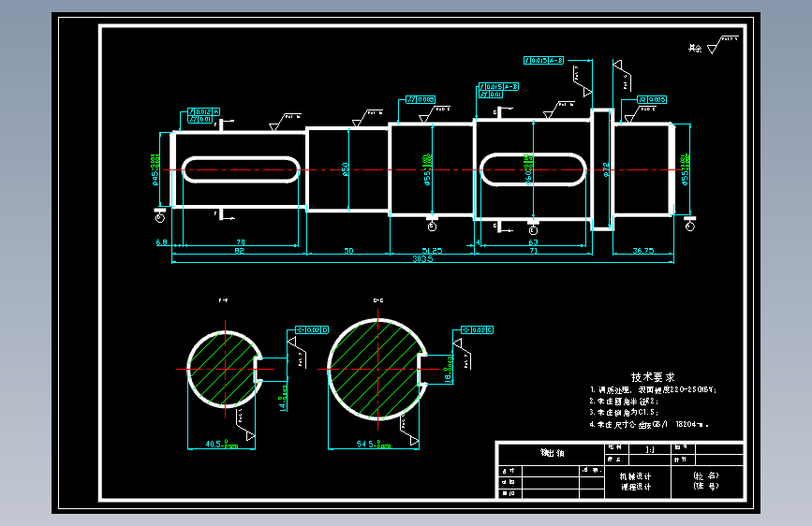Click the 63 keyway length dimension
Image resolution: width=812 pixels, height=526 pixels.
[x=534, y=242]
